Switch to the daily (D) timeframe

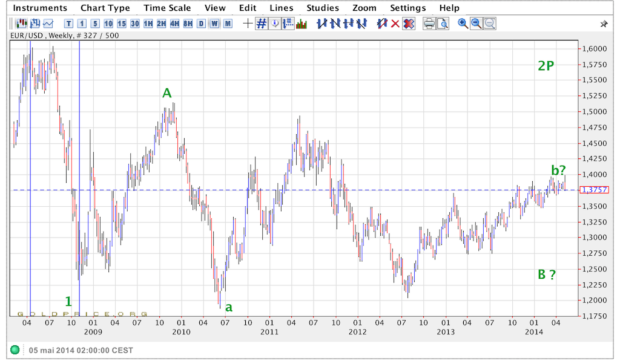[x=201, y=24]
